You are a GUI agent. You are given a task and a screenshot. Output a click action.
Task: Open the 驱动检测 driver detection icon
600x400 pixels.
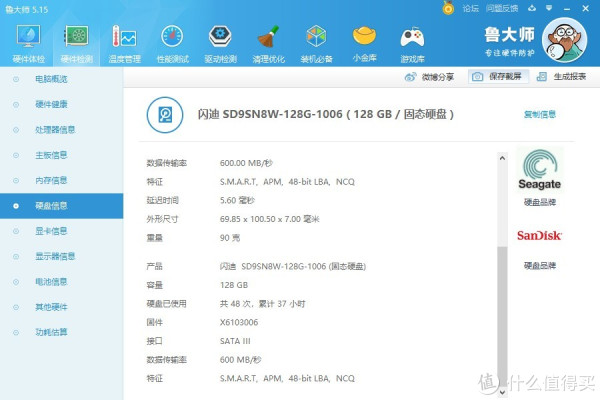tap(220, 43)
